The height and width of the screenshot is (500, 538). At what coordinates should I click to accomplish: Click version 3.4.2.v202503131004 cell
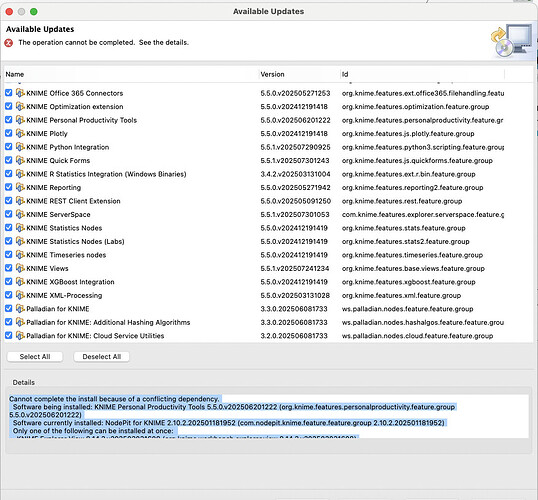[295, 174]
